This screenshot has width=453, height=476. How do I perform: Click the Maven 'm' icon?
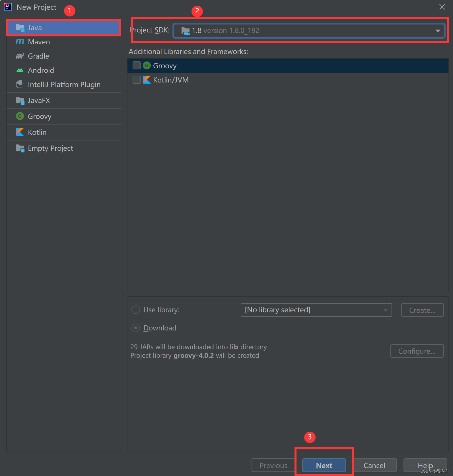20,42
